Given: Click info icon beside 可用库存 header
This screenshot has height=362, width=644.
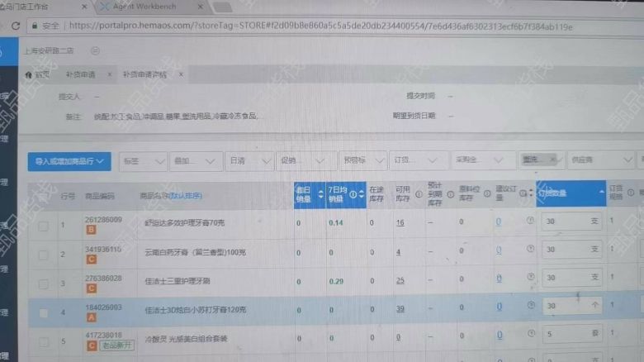Looking at the screenshot, I should 419,195.
